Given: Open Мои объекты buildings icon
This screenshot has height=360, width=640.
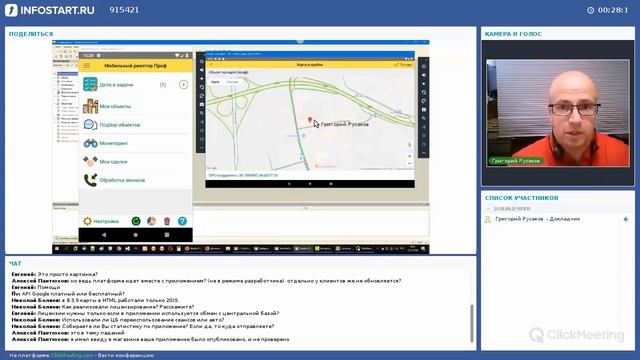Looking at the screenshot, I should pos(90,106).
